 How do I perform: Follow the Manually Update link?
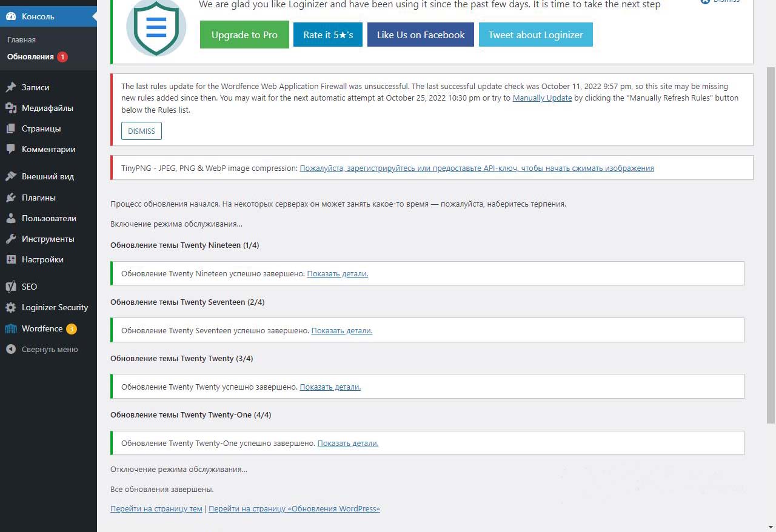(542, 98)
